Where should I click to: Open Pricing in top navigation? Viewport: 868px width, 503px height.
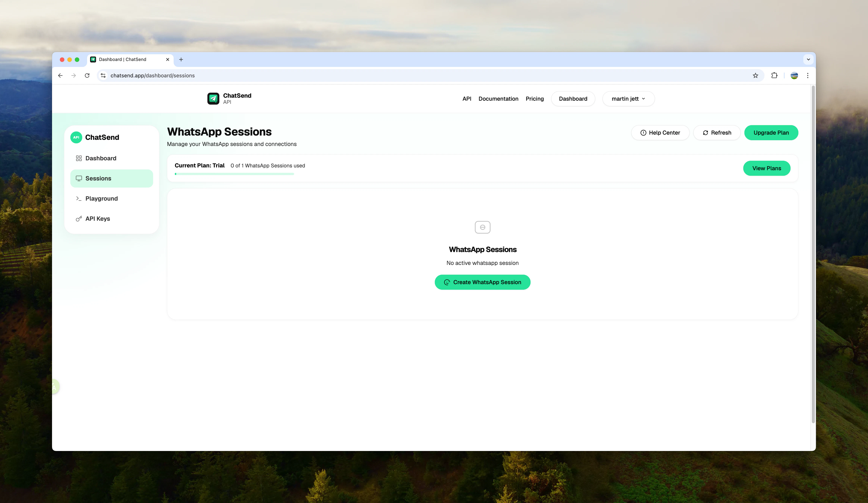pyautogui.click(x=535, y=98)
